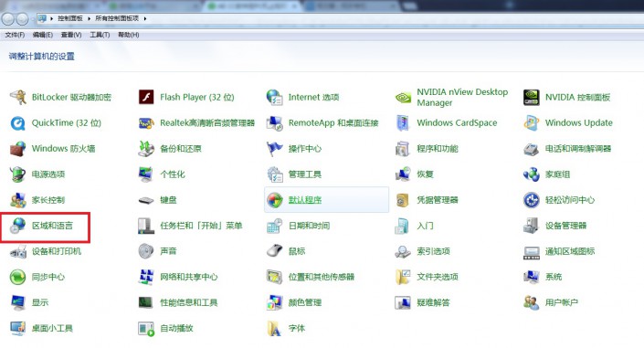Expand the first arrow in the address bar
Image resolution: width=644 pixels, height=348 pixels.
[51, 18]
